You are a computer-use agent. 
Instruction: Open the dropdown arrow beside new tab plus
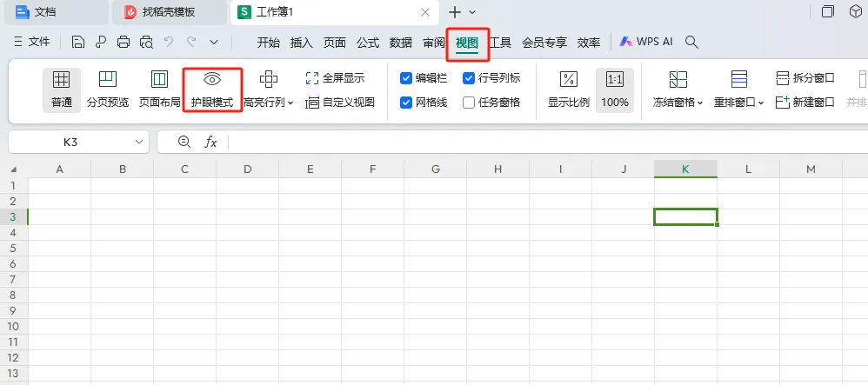point(472,12)
